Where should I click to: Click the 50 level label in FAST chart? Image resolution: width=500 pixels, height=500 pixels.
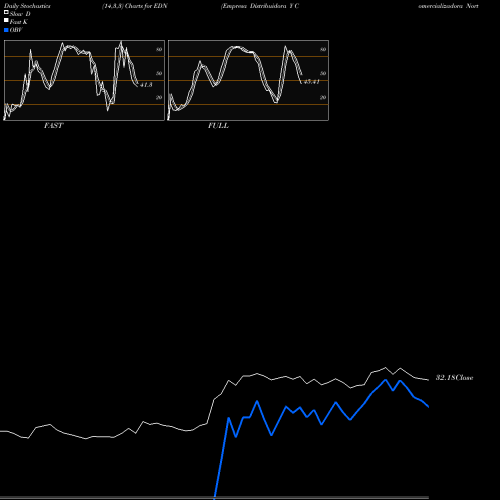pos(159,73)
